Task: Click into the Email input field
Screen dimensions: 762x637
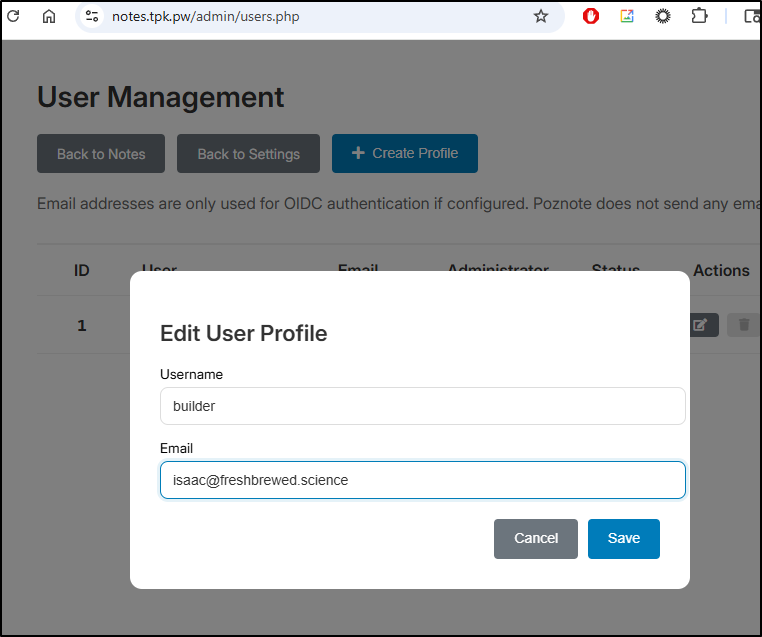Action: (x=422, y=480)
